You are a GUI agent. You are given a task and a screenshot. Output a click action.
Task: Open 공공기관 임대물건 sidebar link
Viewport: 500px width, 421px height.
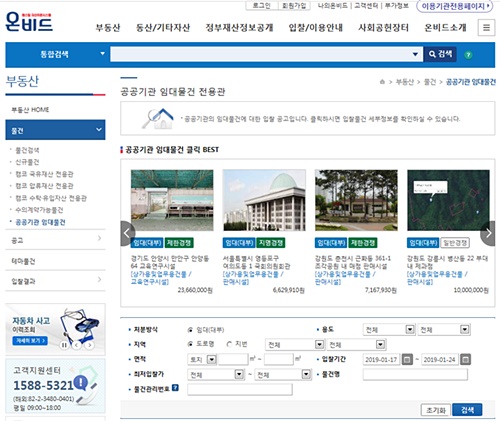(40, 222)
